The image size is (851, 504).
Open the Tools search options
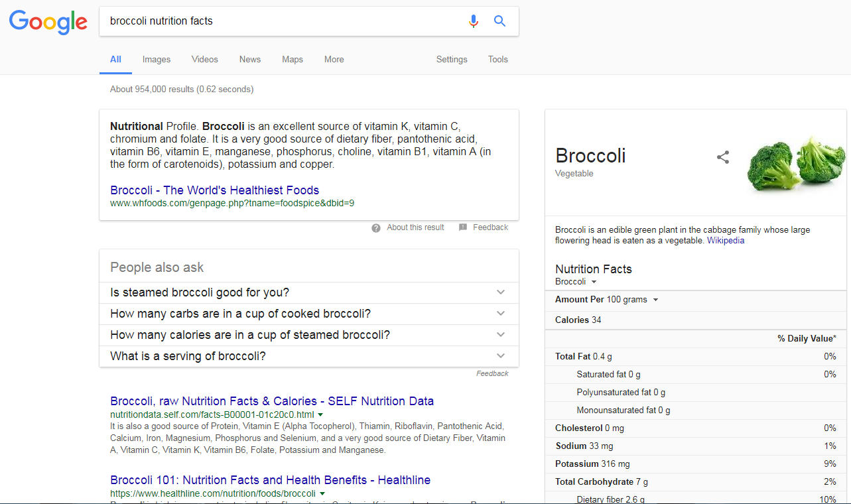pos(498,60)
